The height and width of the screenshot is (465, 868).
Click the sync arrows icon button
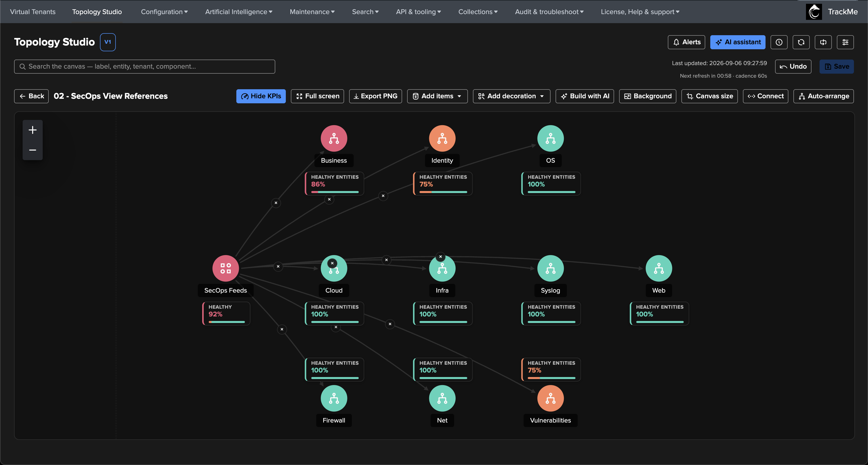point(823,42)
